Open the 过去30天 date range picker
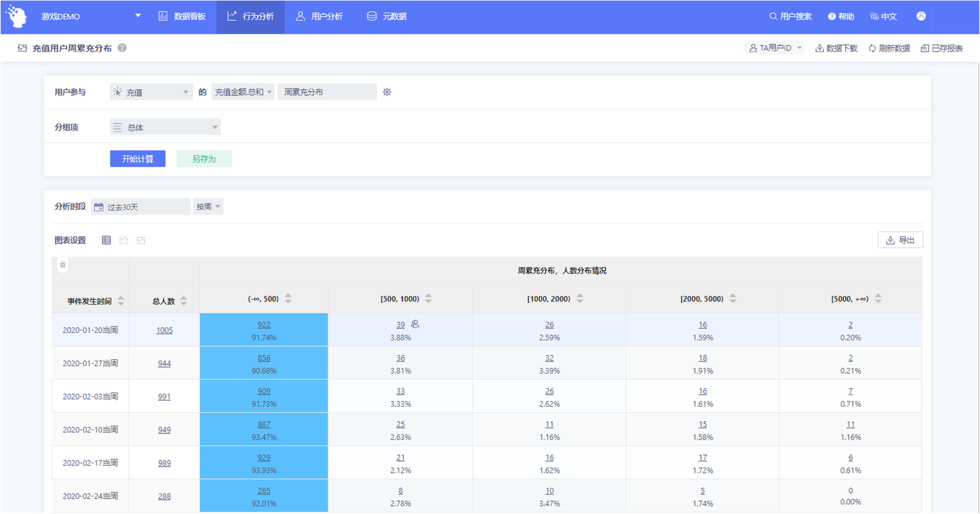The width and height of the screenshot is (980, 514). click(x=141, y=207)
